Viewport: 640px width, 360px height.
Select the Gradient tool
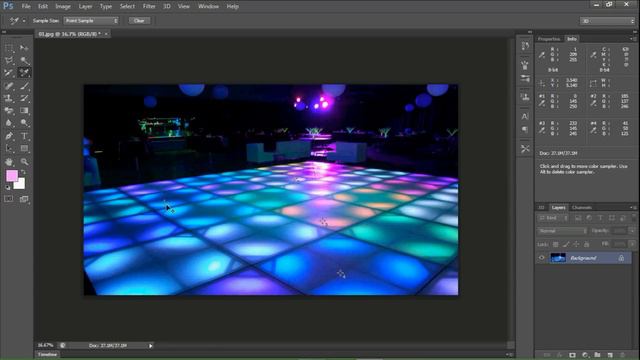tap(24, 111)
